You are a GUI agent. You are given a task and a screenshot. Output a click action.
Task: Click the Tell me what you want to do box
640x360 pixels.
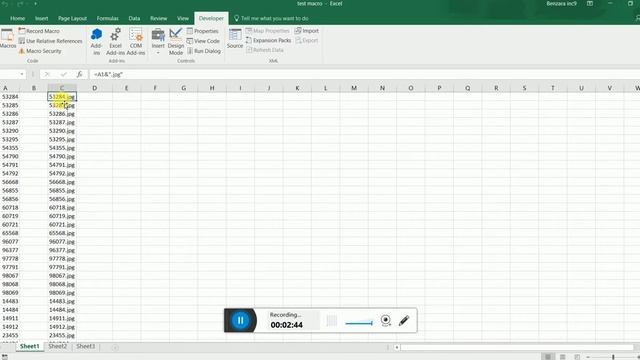[x=271, y=18]
